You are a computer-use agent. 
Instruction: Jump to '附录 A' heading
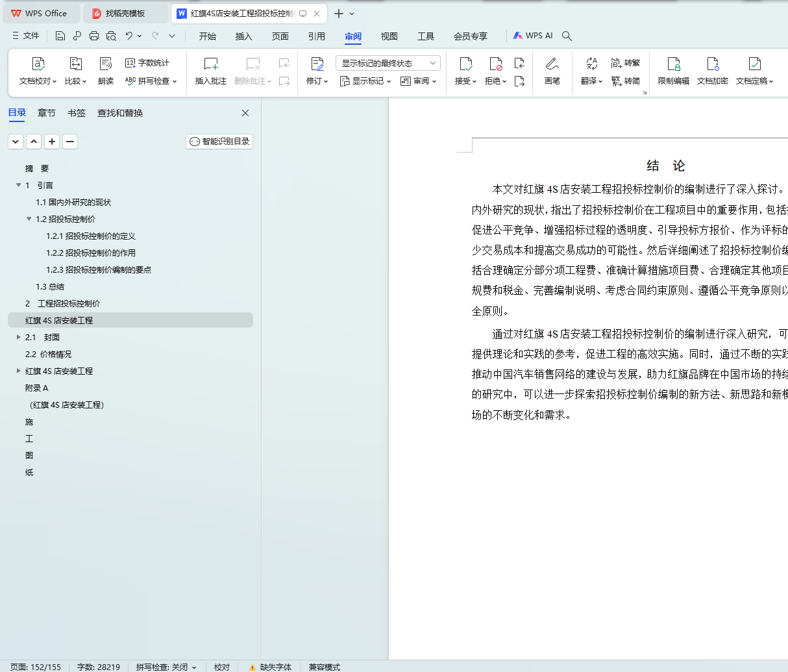pyautogui.click(x=36, y=388)
